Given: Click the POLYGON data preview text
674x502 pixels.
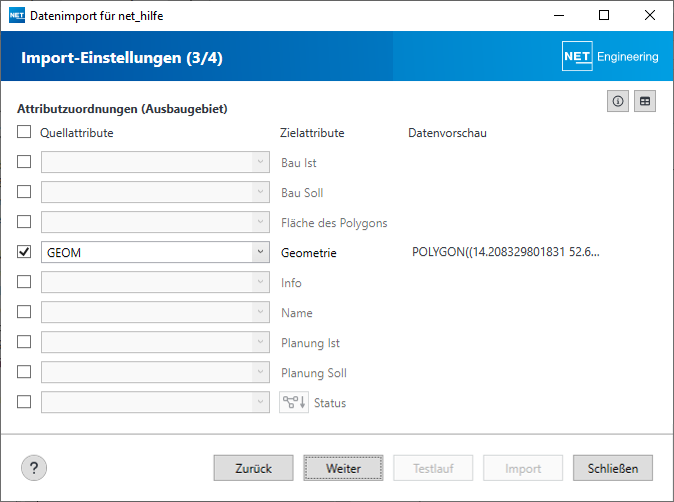Looking at the screenshot, I should [506, 252].
